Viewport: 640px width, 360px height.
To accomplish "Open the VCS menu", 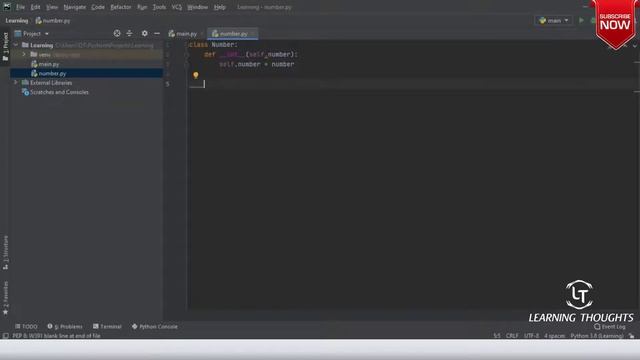I will tap(176, 7).
